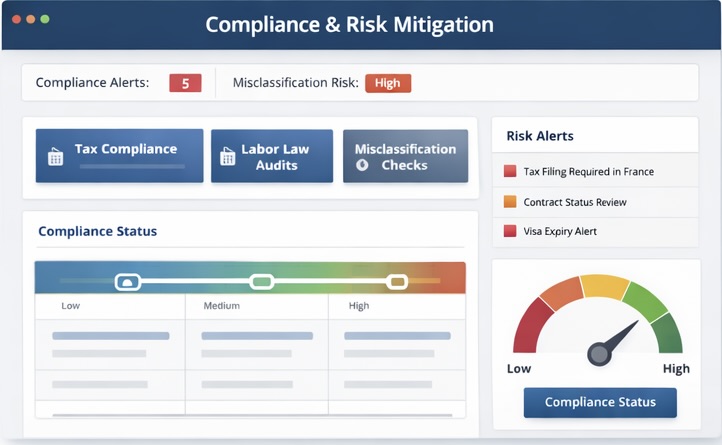The height and width of the screenshot is (445, 722).
Task: Click the gauge needle hub
Action: pyautogui.click(x=599, y=352)
